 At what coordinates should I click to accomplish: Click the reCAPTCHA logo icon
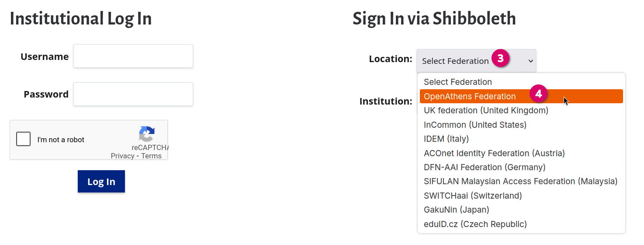(x=147, y=134)
